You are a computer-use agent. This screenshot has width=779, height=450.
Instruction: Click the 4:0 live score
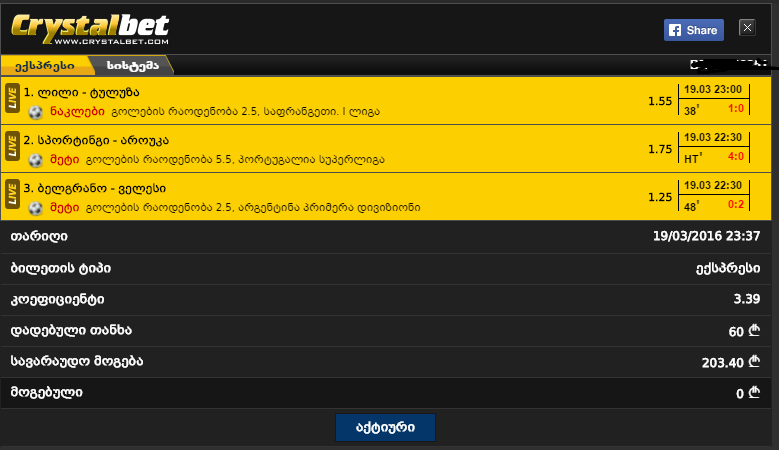736,156
